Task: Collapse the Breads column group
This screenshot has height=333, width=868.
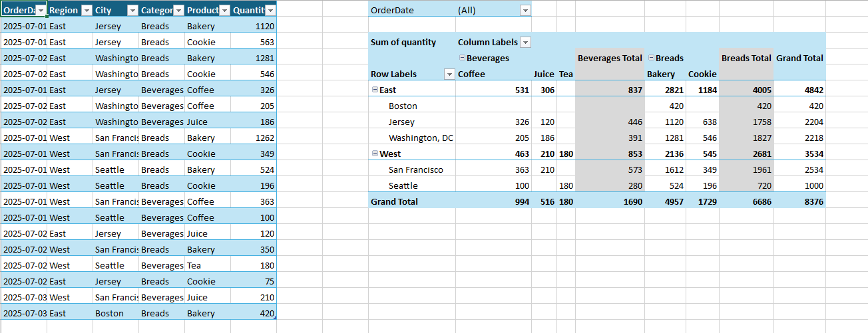Action: point(651,58)
